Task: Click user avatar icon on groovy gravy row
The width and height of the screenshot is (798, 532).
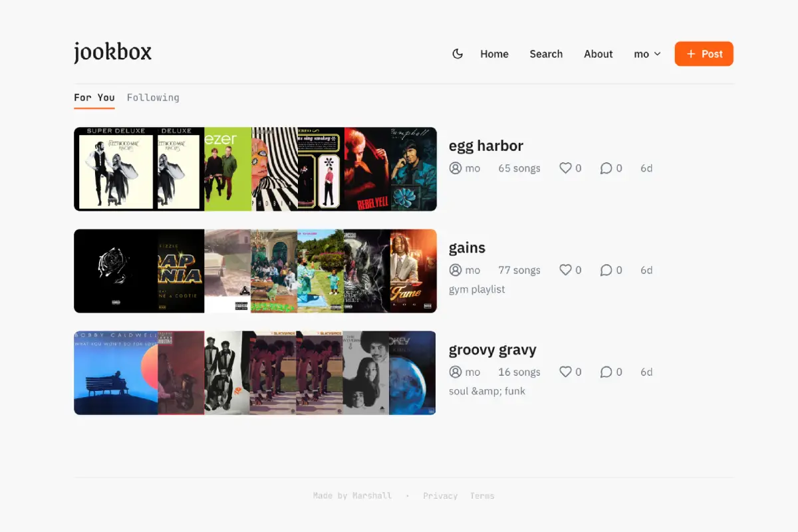Action: (456, 372)
